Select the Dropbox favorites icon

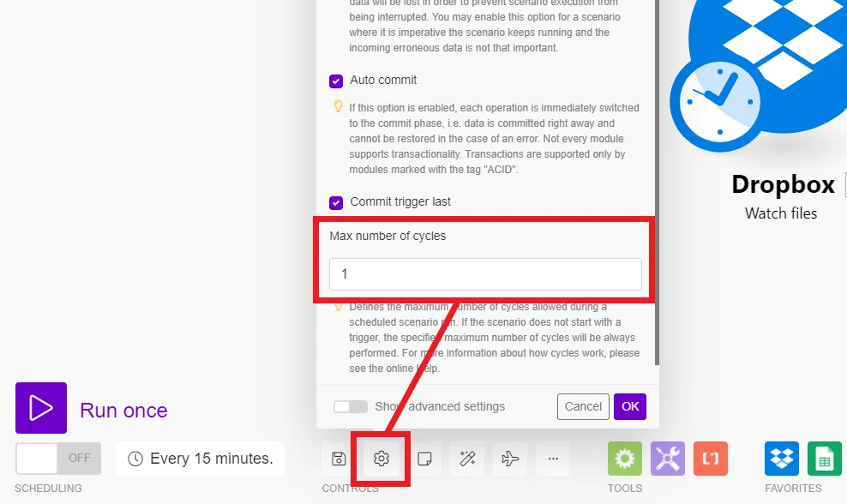pyautogui.click(x=782, y=459)
